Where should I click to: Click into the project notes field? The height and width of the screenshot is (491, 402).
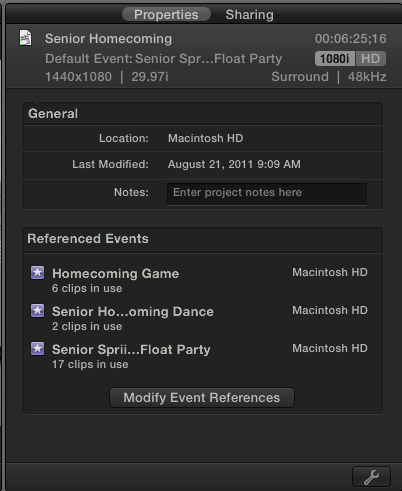pos(267,194)
